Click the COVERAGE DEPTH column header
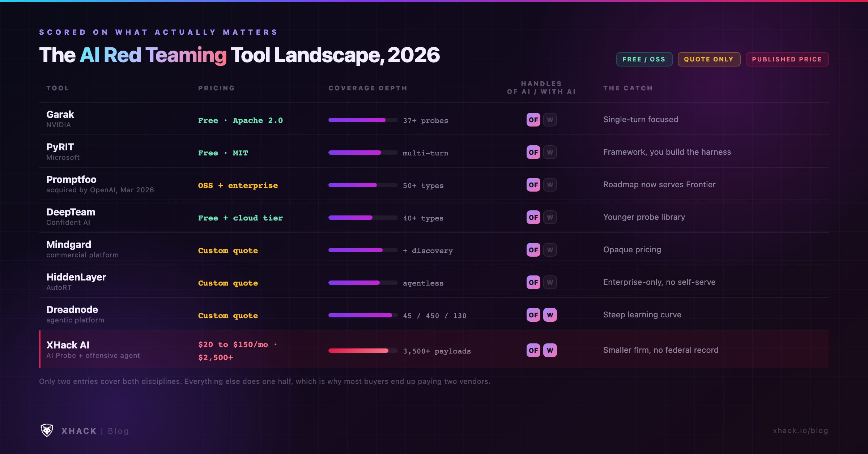Viewport: 868px width, 454px height. coord(368,88)
